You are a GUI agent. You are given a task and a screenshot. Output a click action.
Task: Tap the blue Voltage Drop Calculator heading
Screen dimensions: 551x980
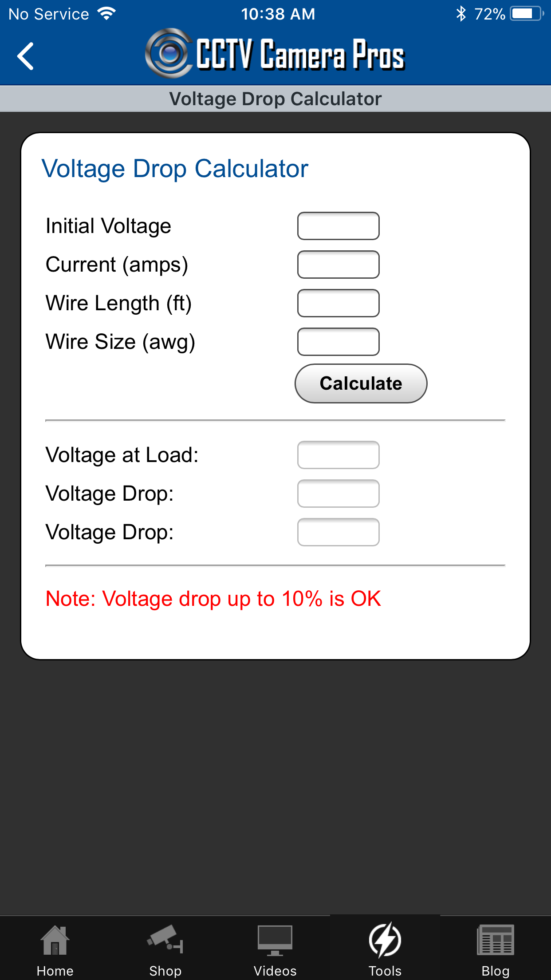point(175,169)
